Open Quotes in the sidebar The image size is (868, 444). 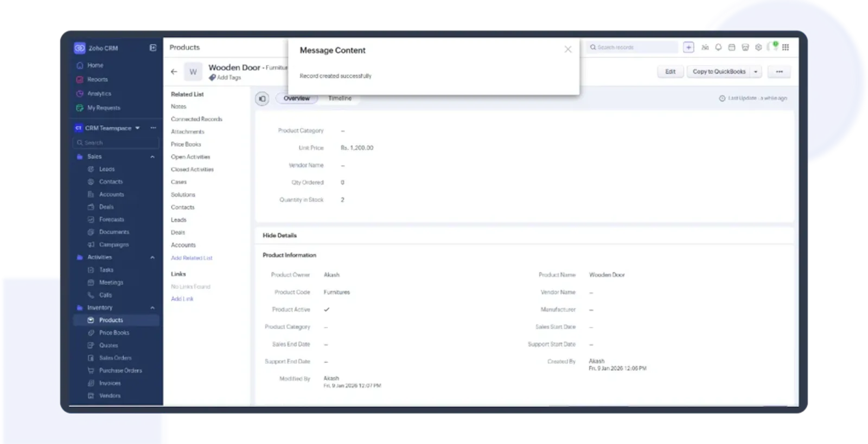point(108,345)
